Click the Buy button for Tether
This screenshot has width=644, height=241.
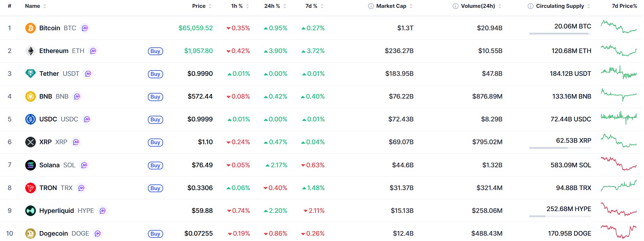[x=155, y=74]
